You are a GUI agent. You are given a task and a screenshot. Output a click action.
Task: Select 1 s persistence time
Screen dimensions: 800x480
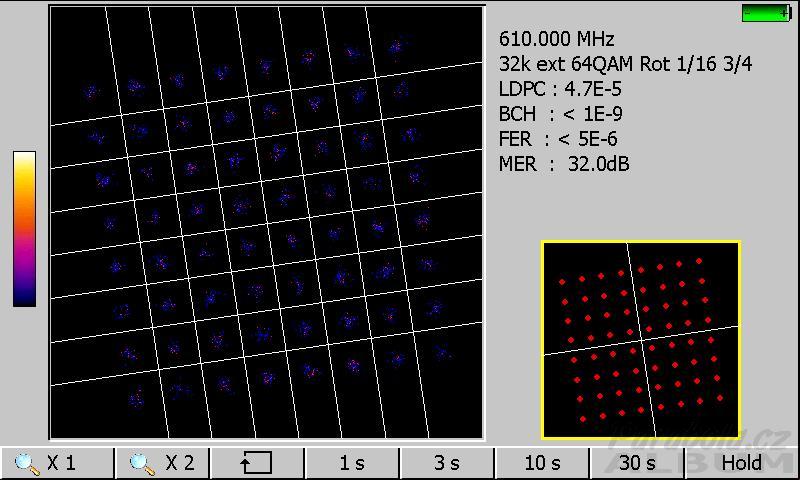pos(352,463)
